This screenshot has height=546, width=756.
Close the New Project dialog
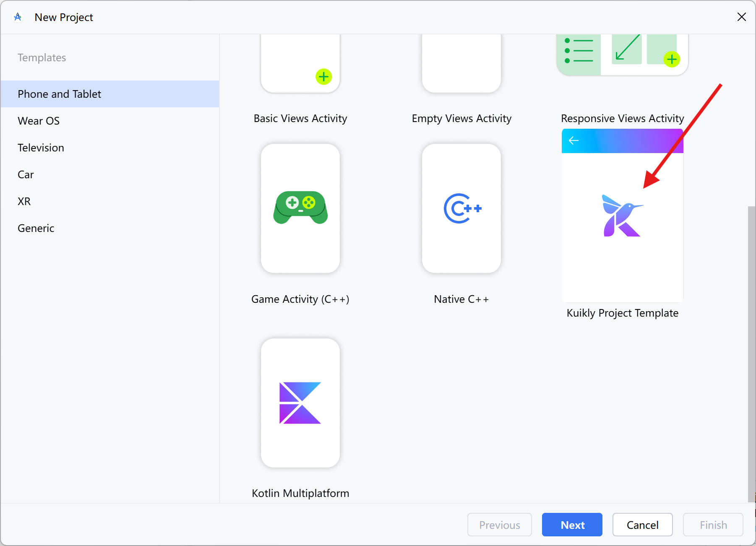pyautogui.click(x=742, y=17)
